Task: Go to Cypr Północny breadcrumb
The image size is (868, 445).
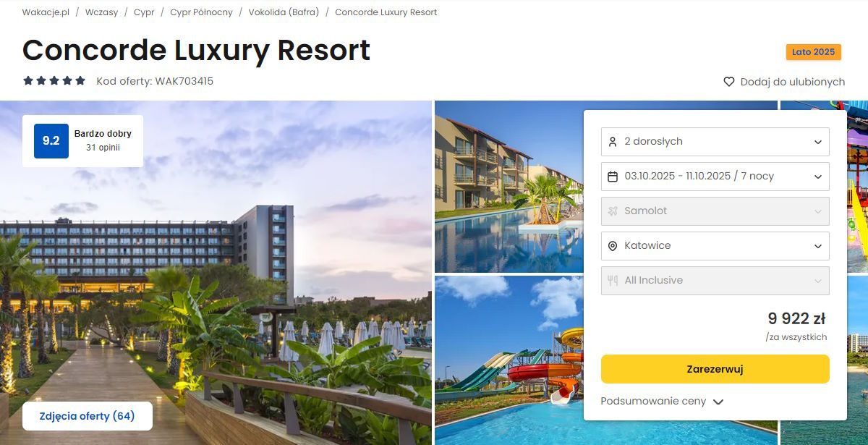Action: pyautogui.click(x=201, y=12)
